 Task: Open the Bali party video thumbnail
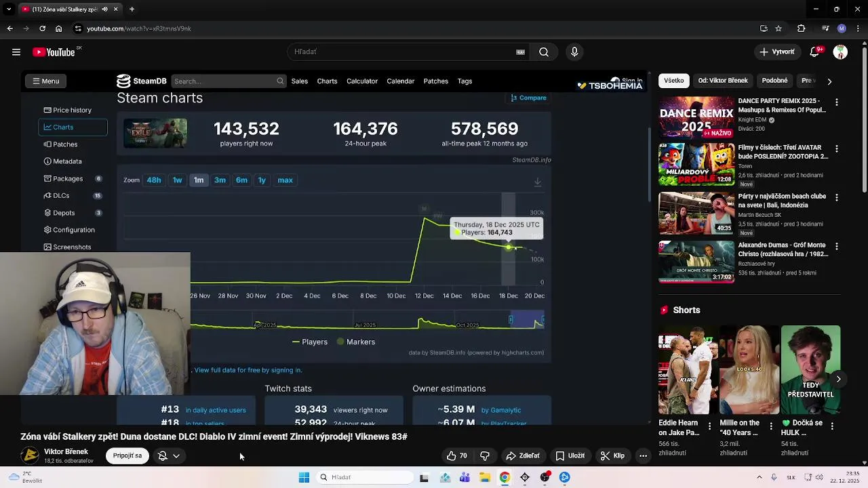pyautogui.click(x=696, y=213)
